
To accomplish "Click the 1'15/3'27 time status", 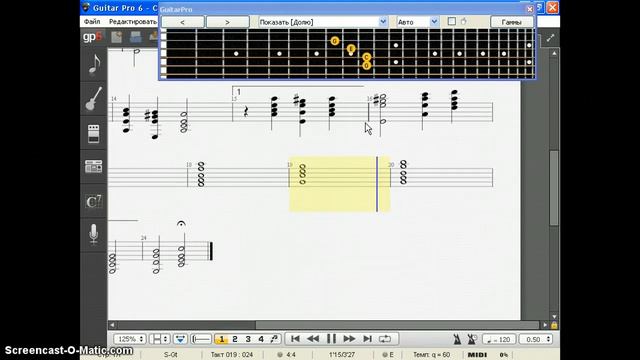I will [342, 355].
